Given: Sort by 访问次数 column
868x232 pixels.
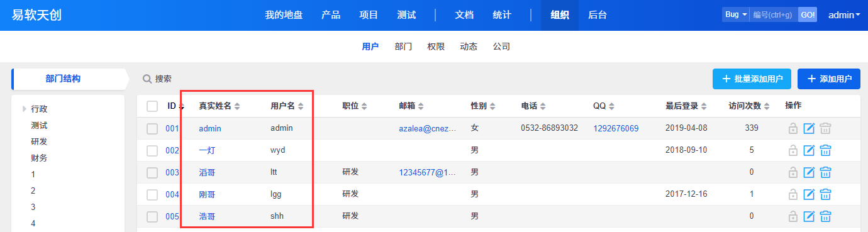Looking at the screenshot, I should pyautogui.click(x=749, y=106).
